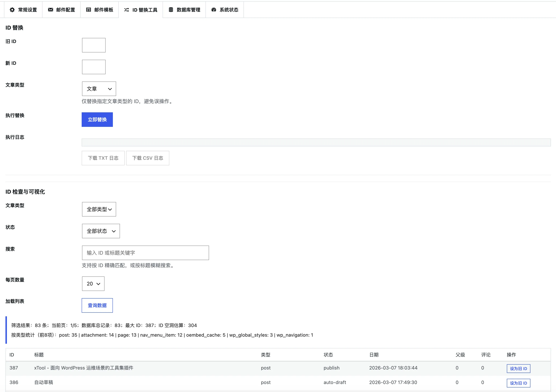The image size is (556, 392).
Task: Switch to the 数据库管理 tab
Action: [x=188, y=10]
